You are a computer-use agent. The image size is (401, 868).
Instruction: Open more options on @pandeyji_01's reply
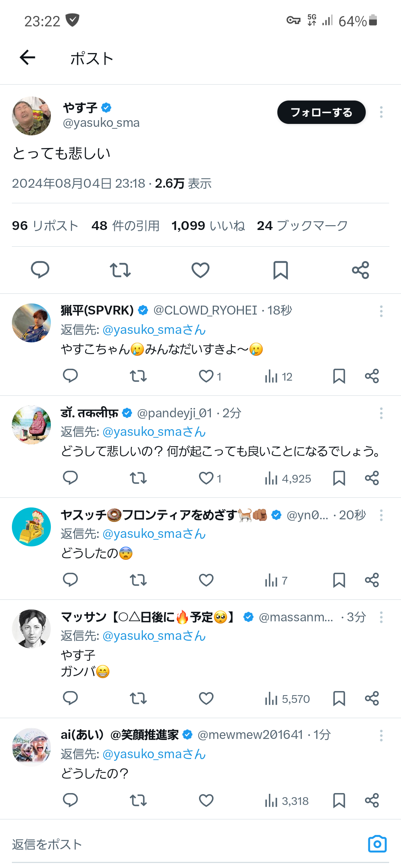[x=381, y=413]
